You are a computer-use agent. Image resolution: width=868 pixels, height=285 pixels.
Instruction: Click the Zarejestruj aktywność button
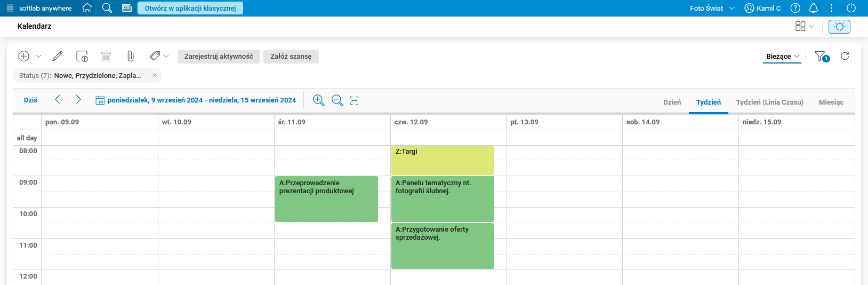coord(219,57)
